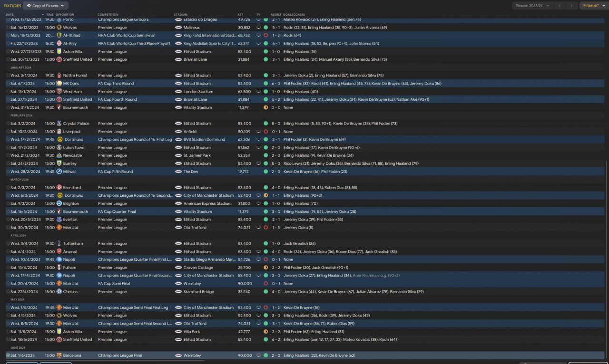Click the Millwall club badge
The height and width of the screenshot is (364, 609).
[59, 172]
